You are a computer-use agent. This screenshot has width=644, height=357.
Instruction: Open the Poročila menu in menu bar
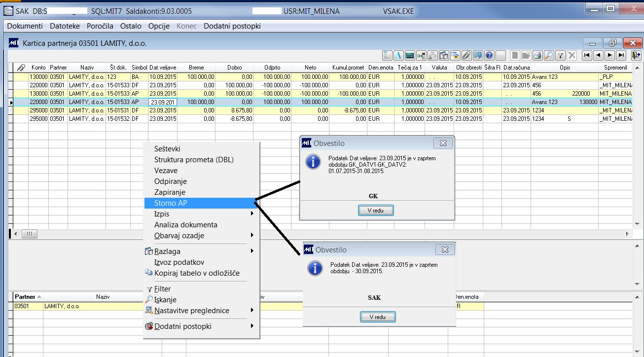pos(100,26)
